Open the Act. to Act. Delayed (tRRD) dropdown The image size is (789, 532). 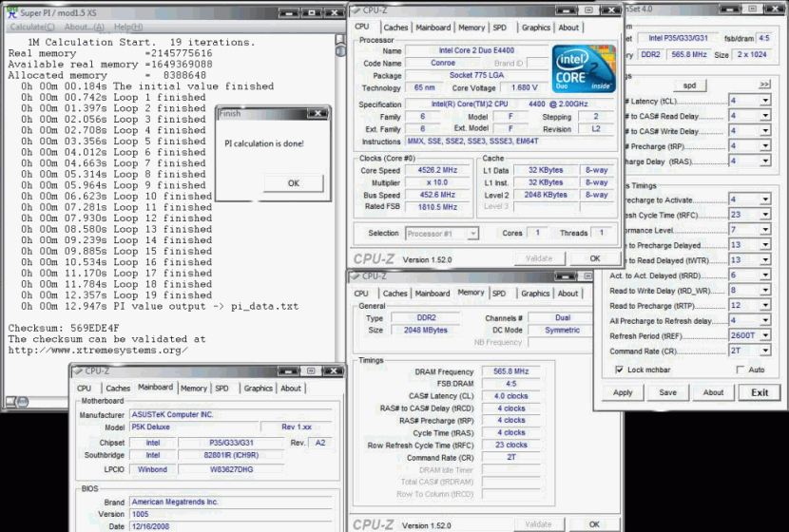(765, 275)
